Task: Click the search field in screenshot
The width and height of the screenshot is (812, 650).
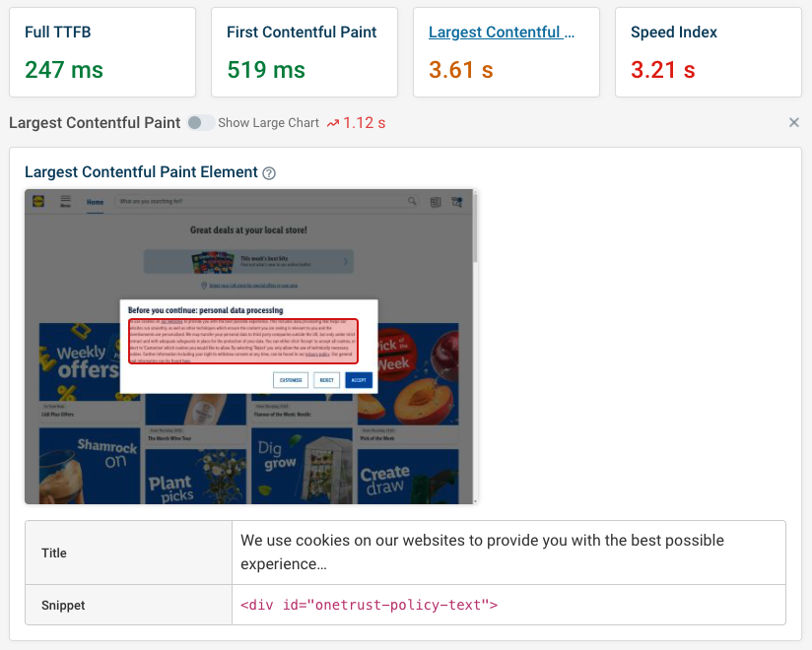Action: (261, 201)
